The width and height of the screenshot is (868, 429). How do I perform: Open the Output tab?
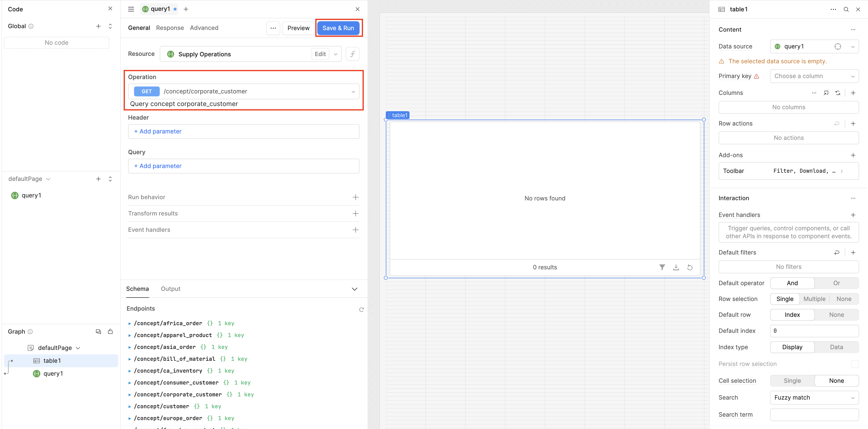170,289
